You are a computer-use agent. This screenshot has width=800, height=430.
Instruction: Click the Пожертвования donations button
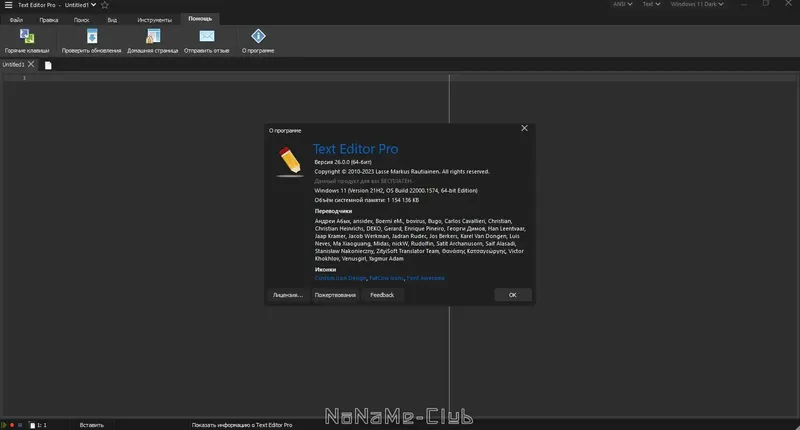[335, 295]
